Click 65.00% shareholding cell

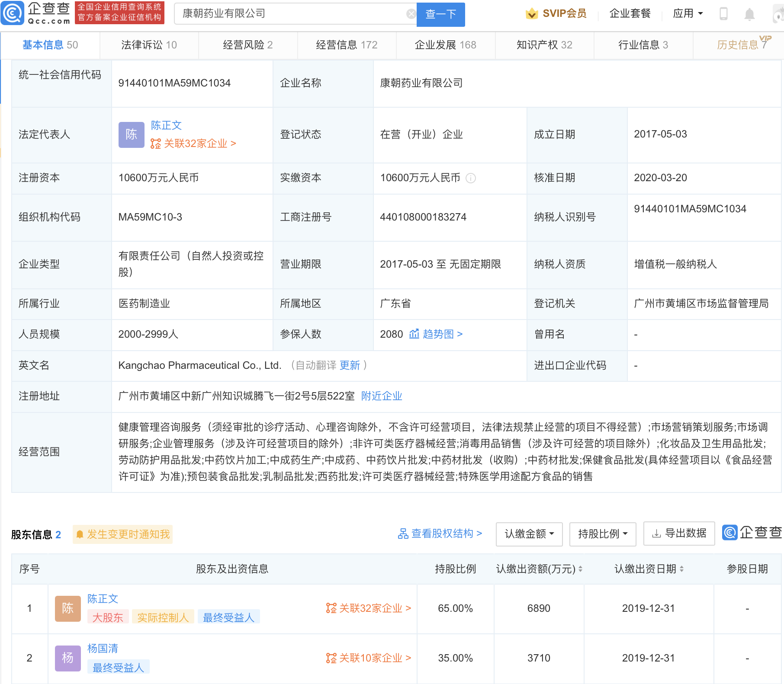pos(455,608)
